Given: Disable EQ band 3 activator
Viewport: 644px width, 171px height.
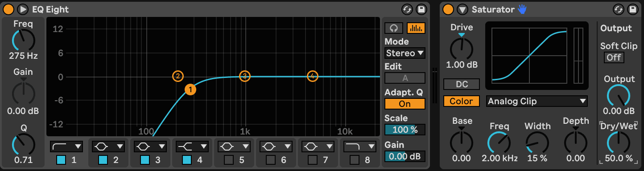Looking at the screenshot, I should point(144,159).
